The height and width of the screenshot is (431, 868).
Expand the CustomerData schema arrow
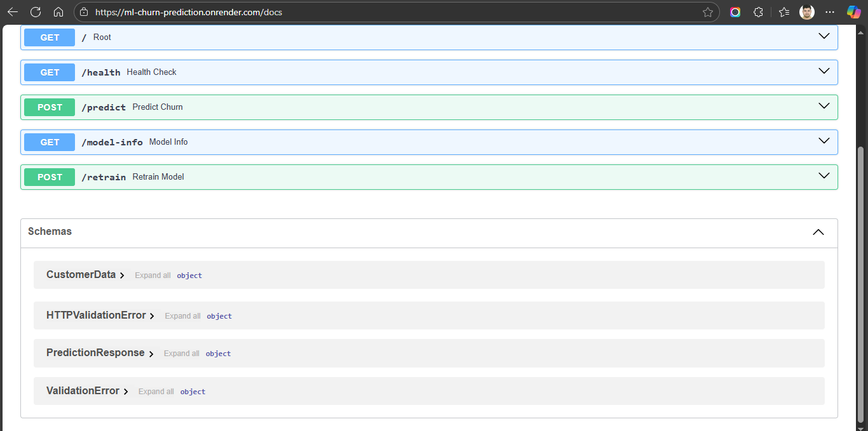click(122, 275)
